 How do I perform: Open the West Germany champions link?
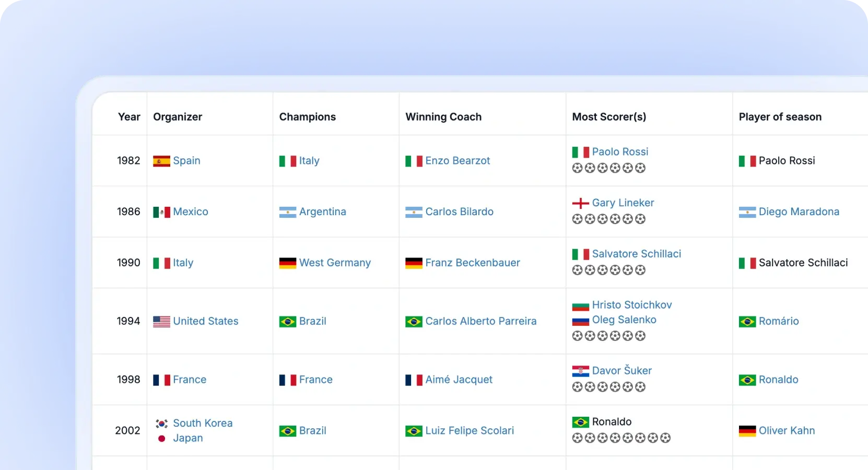[x=335, y=263]
